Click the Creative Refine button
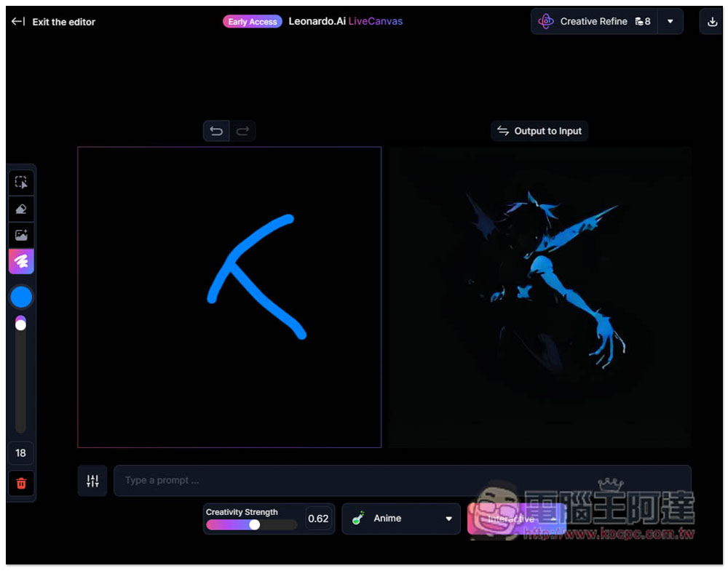The image size is (728, 571). click(x=594, y=22)
